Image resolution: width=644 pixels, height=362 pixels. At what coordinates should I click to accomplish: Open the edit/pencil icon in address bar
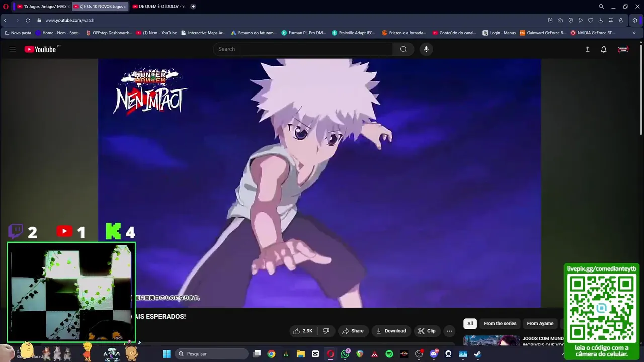click(550, 20)
